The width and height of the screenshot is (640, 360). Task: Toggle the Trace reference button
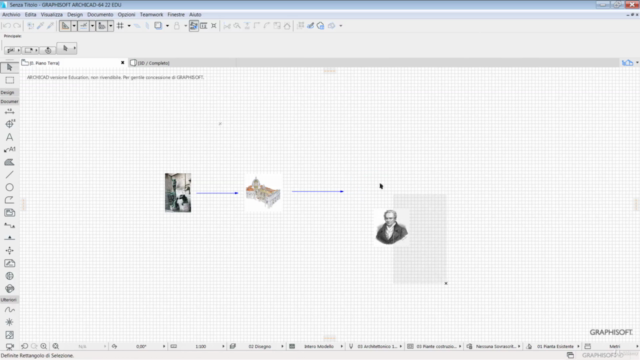pyautogui.click(x=158, y=26)
